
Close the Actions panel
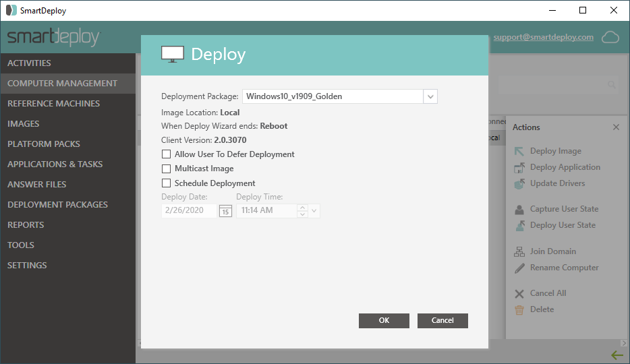click(x=616, y=127)
